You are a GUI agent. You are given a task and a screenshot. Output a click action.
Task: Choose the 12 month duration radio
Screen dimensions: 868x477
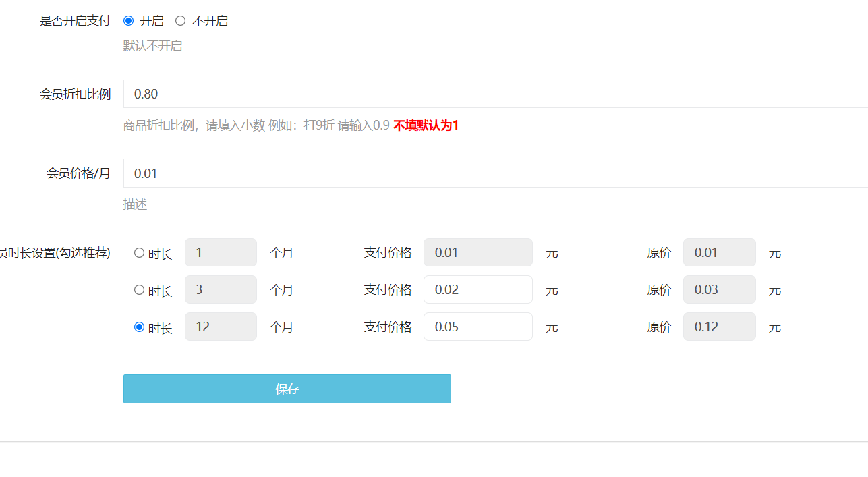click(x=140, y=327)
